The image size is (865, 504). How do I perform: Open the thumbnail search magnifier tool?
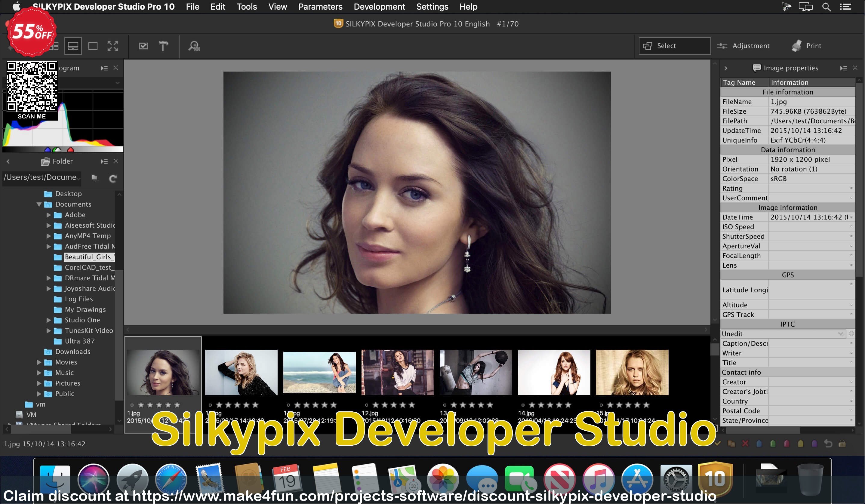tap(194, 46)
